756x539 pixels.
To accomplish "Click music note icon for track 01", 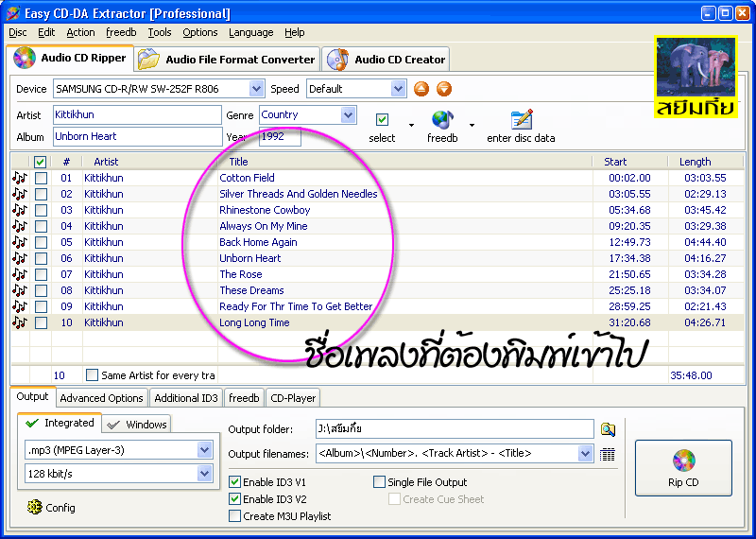I will point(20,178).
